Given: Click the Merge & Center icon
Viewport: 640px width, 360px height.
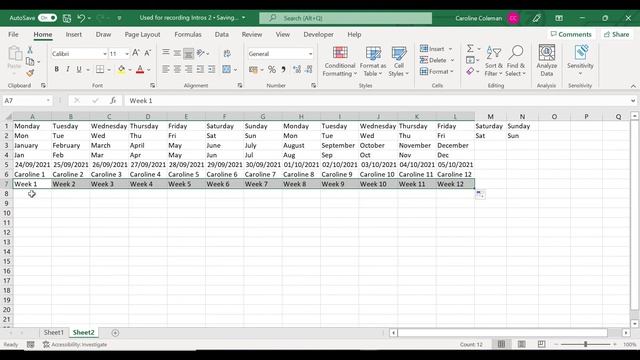Looking at the screenshot, I should [x=227, y=69].
